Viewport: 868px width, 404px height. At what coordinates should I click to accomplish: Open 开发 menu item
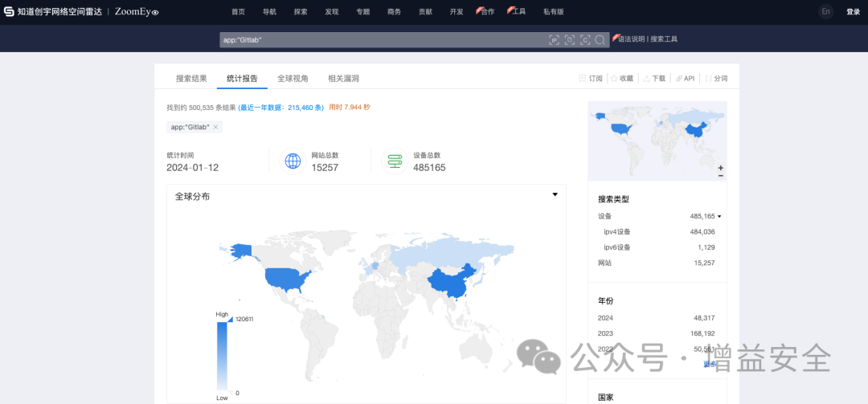[457, 11]
